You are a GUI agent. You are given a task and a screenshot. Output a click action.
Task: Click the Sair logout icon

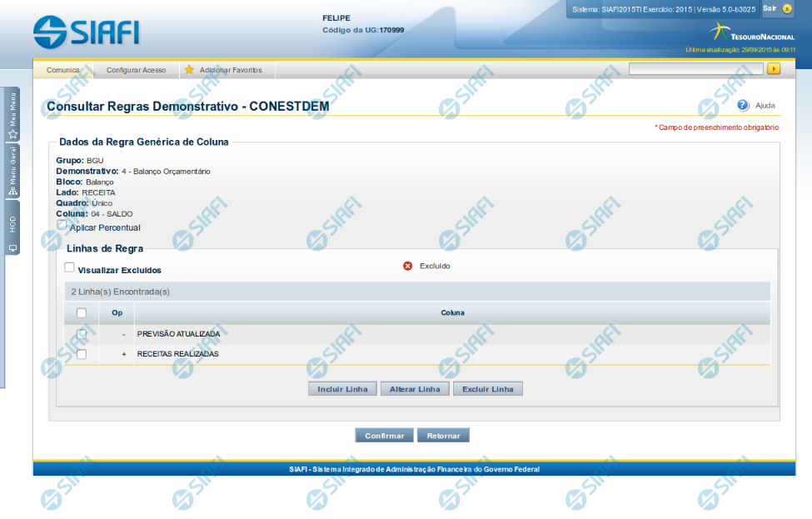(787, 8)
